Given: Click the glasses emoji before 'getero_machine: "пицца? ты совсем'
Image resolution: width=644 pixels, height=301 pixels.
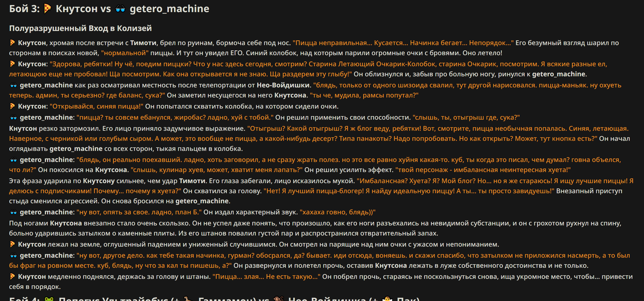Looking at the screenshot, I should point(13,117).
